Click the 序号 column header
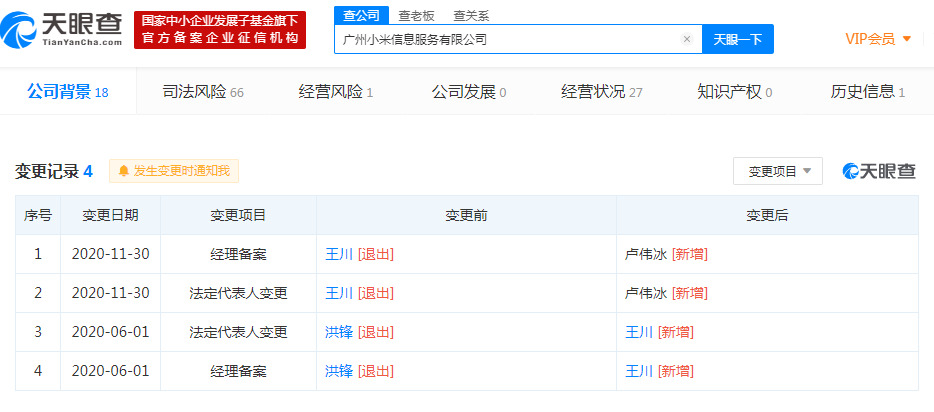Viewport: 934px width, 412px height. coord(38,216)
